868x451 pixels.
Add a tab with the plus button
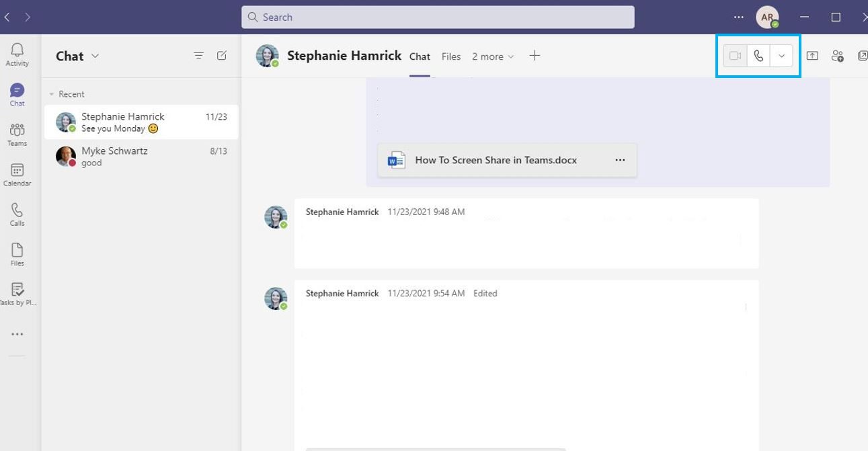pyautogui.click(x=535, y=56)
